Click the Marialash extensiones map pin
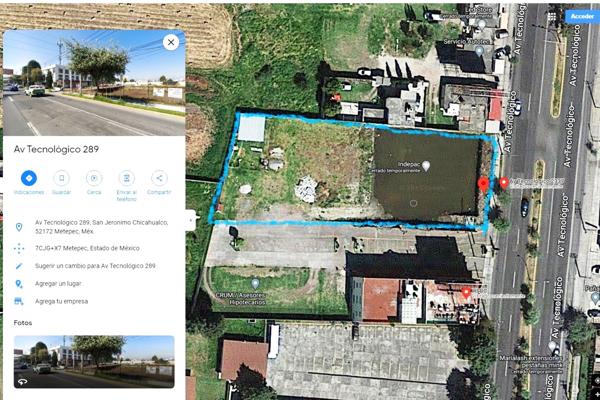 coord(551,348)
